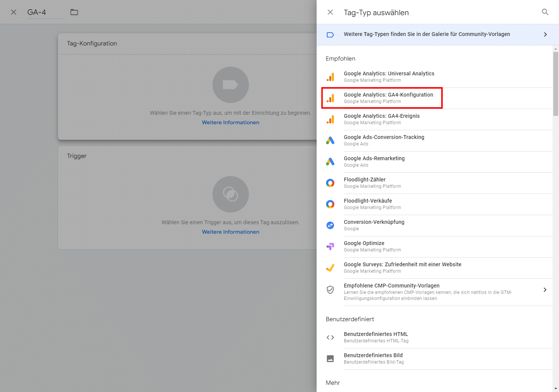
Task: Click the scrollbar up arrow
Action: click(x=556, y=48)
